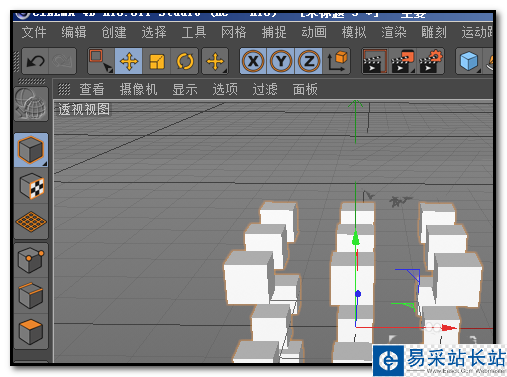Click the green Y axis arrowhead

(x=356, y=238)
